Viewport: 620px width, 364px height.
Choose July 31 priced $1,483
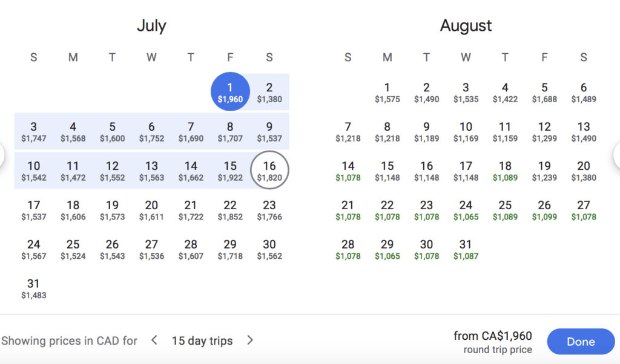coord(33,288)
